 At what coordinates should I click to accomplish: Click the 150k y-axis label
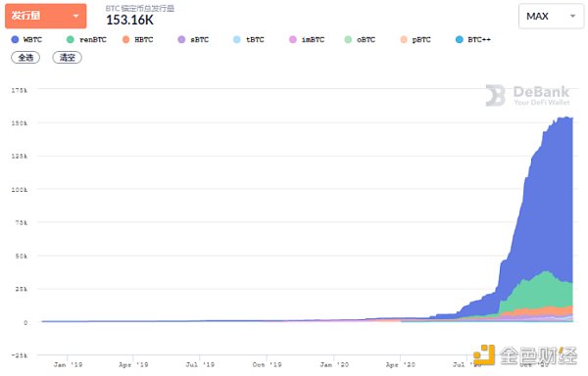[x=20, y=123]
